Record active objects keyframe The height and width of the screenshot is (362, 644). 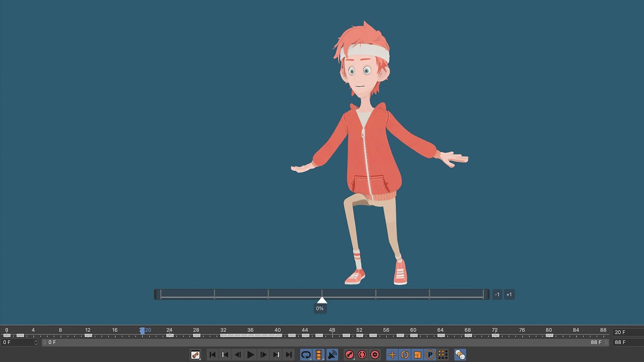349,355
